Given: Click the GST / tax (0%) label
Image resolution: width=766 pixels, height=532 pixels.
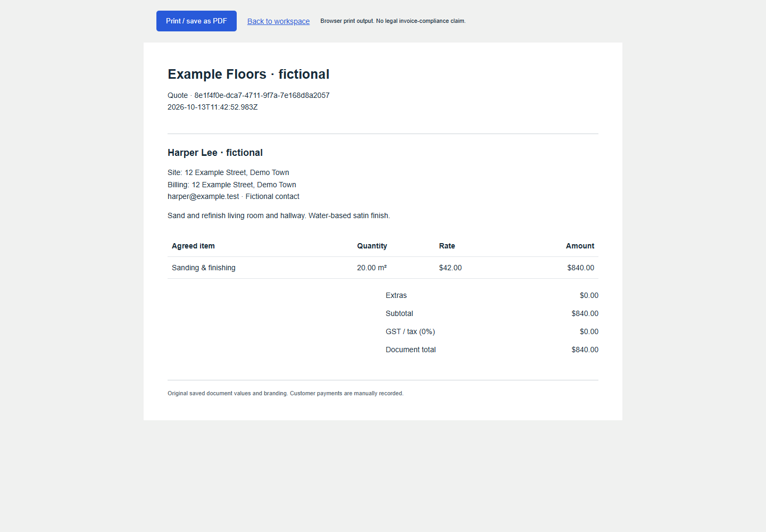Looking at the screenshot, I should (410, 331).
